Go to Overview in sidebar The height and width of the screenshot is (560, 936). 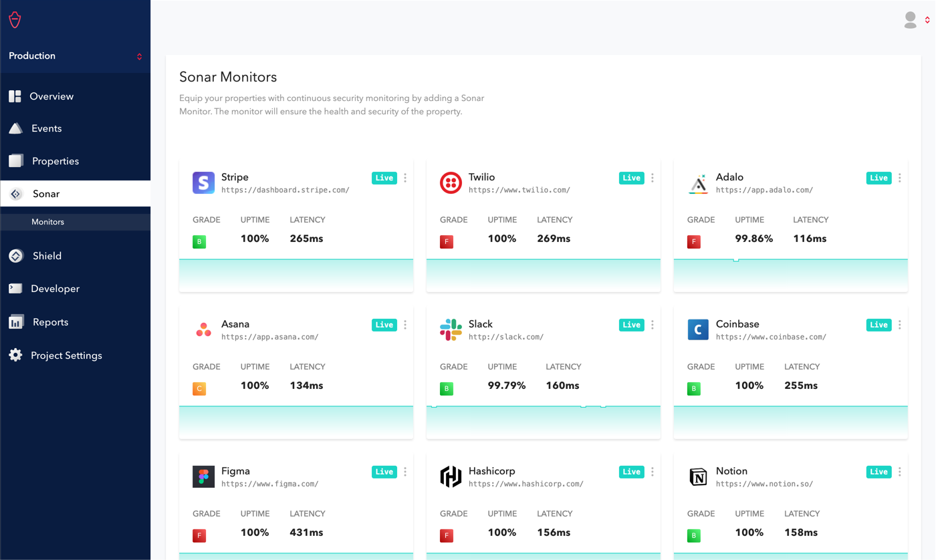(x=75, y=96)
